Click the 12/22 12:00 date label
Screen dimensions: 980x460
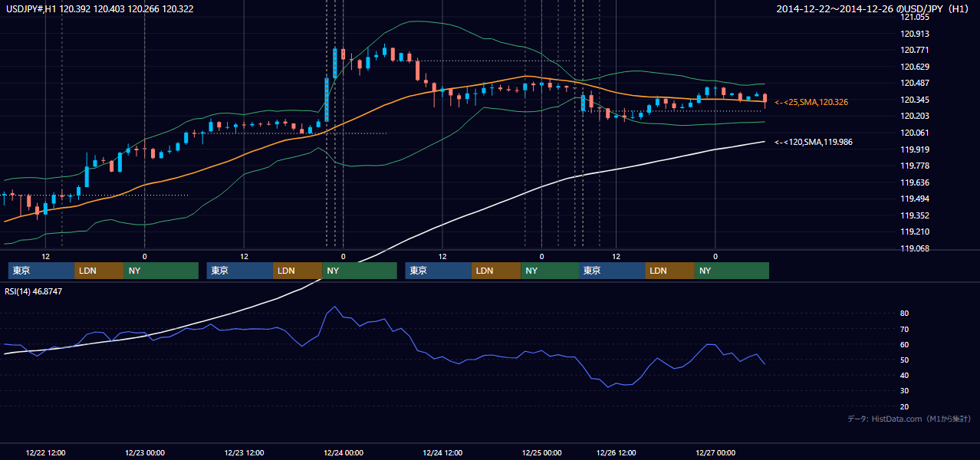point(45,453)
